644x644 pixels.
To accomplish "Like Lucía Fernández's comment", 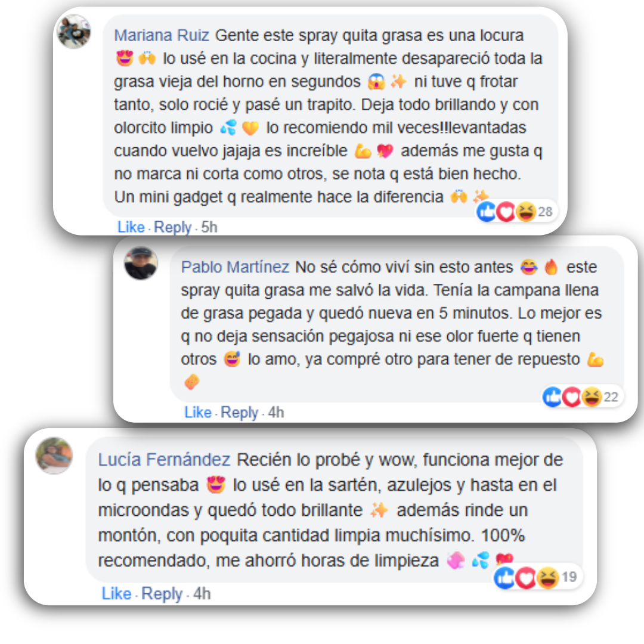I will tap(117, 593).
